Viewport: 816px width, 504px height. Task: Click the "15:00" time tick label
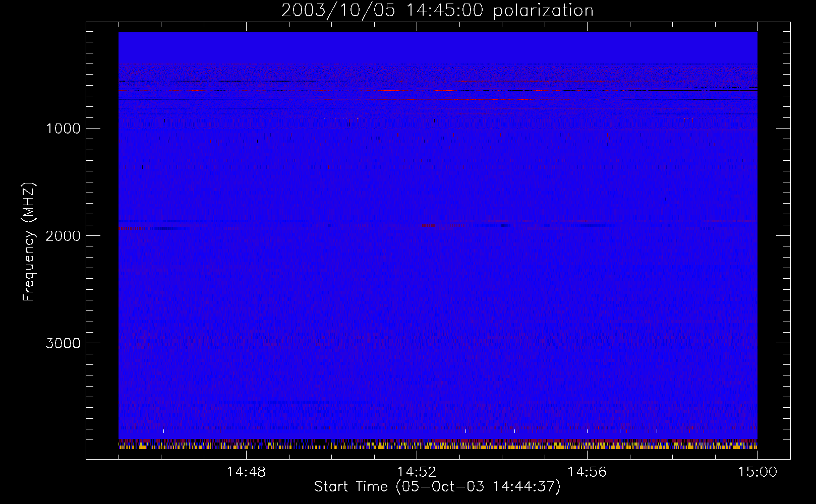[757, 472]
